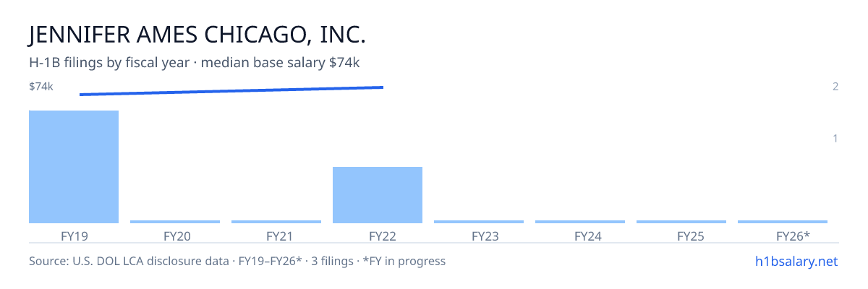Viewport: 868px width, 289px height.
Task: Click the FY19 filings bar
Action: tap(74, 167)
